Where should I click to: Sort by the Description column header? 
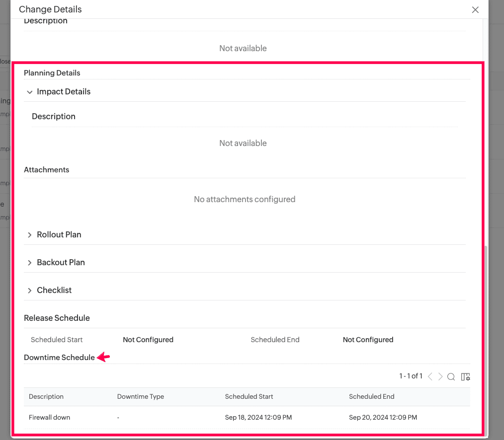coord(46,397)
